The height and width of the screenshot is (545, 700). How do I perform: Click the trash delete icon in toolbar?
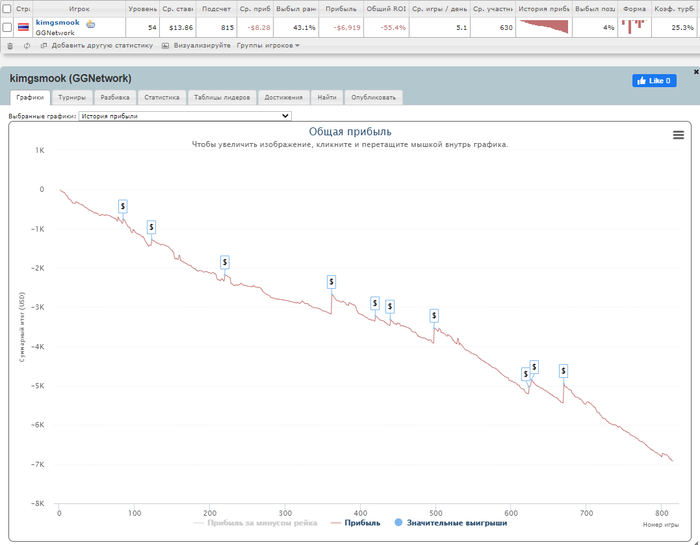pyautogui.click(x=10, y=46)
